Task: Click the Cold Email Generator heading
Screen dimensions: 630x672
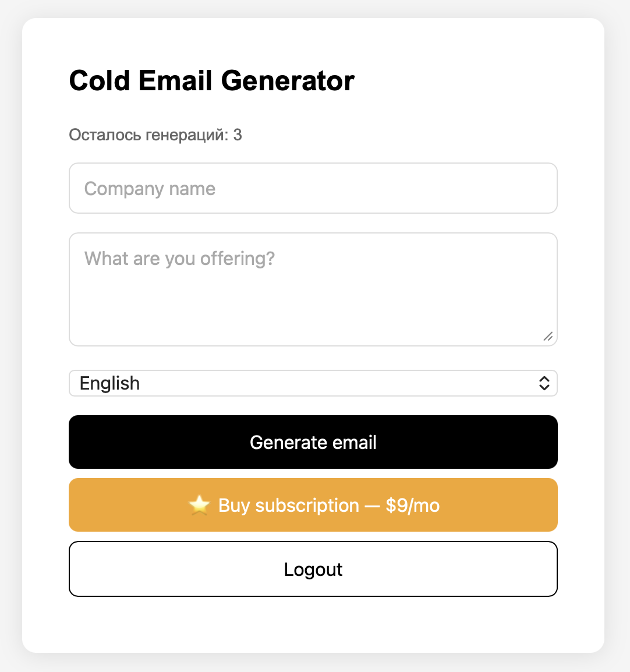Action: (211, 80)
